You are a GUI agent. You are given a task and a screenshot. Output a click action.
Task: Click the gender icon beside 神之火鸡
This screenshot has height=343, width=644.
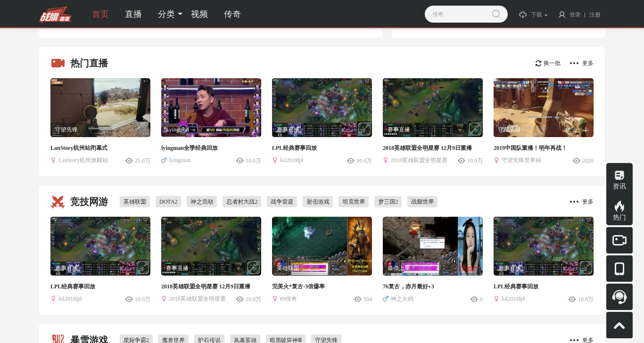(386, 299)
